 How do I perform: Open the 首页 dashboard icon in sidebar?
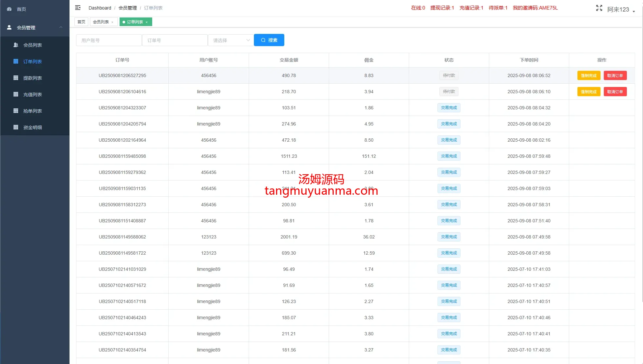point(9,9)
